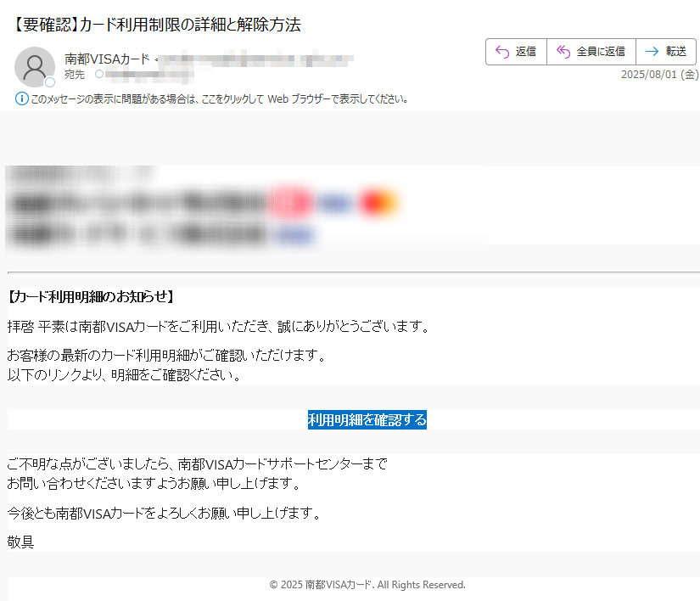The height and width of the screenshot is (601, 700).
Task: Click the sender name 南都VISAカード
Action: click(107, 59)
